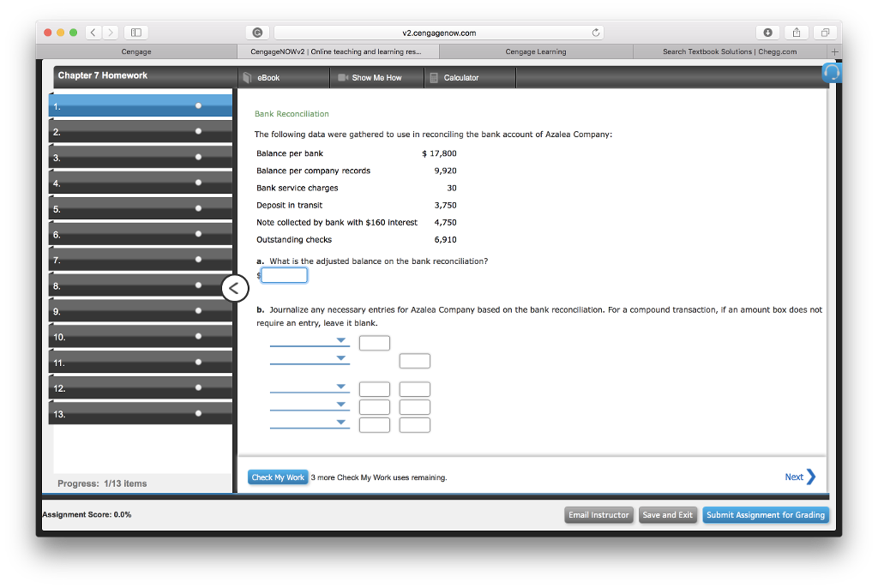Select question 5 in the sidebar
This screenshot has width=878, height=588.
pyautogui.click(x=141, y=208)
